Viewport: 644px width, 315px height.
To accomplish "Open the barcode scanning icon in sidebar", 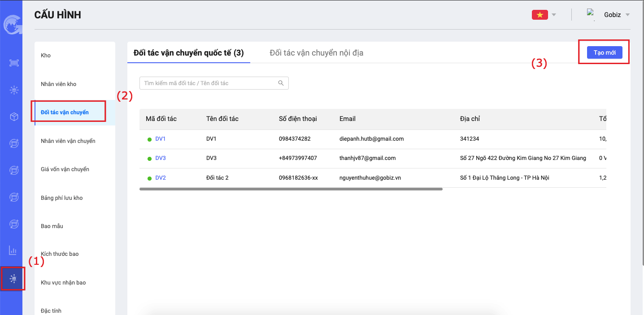I will click(14, 63).
